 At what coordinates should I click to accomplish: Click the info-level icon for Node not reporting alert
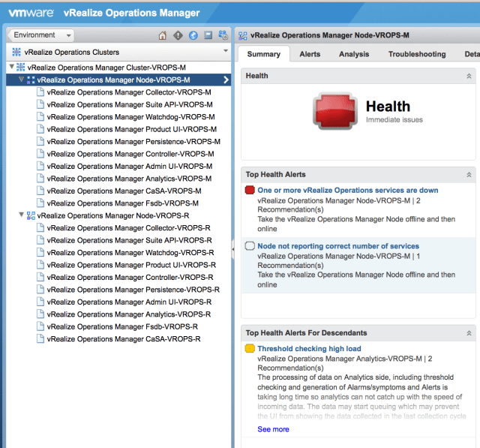pyautogui.click(x=250, y=246)
